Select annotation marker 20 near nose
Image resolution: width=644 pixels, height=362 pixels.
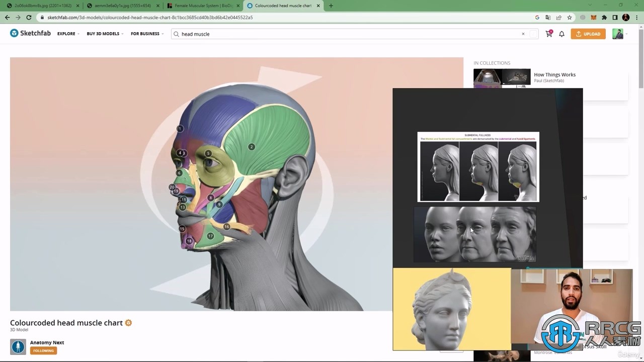172,187
